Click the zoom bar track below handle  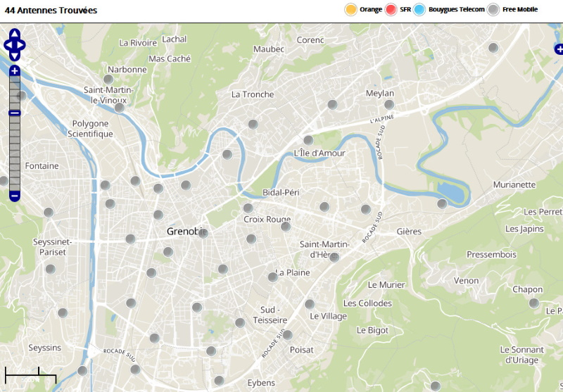click(x=14, y=153)
